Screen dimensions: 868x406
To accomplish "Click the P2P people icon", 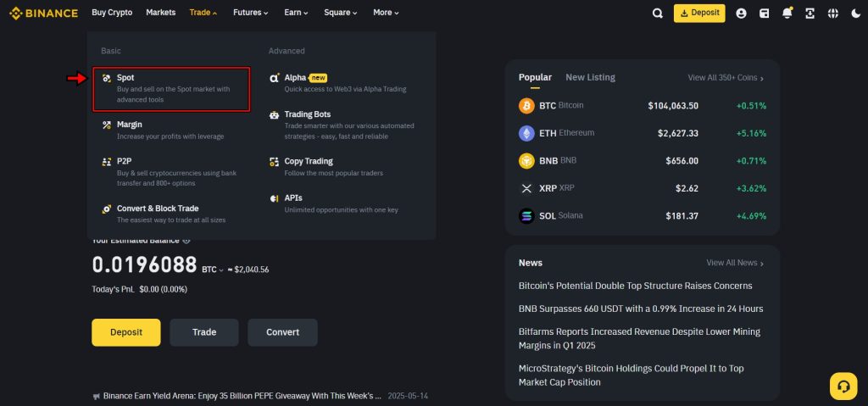I will click(107, 161).
